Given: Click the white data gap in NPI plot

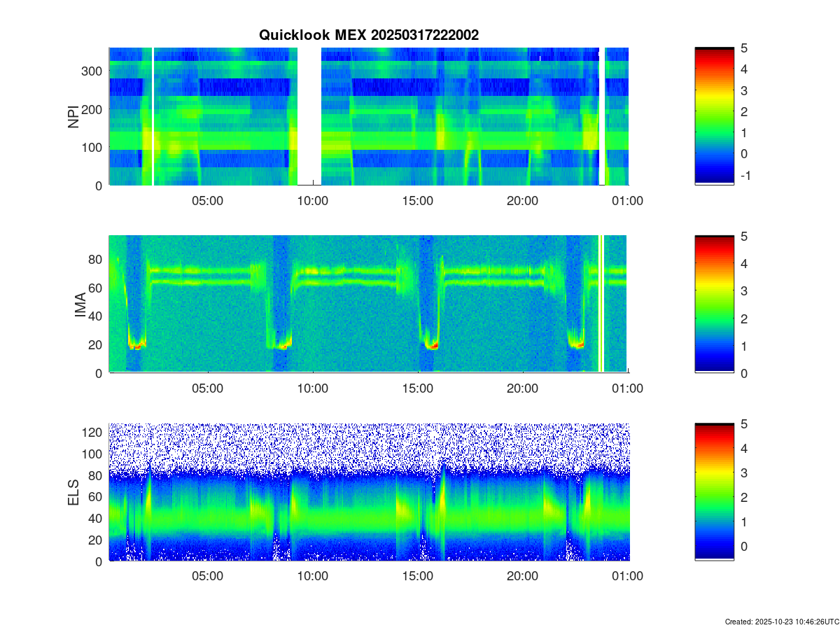Looking at the screenshot, I should pyautogui.click(x=309, y=115).
